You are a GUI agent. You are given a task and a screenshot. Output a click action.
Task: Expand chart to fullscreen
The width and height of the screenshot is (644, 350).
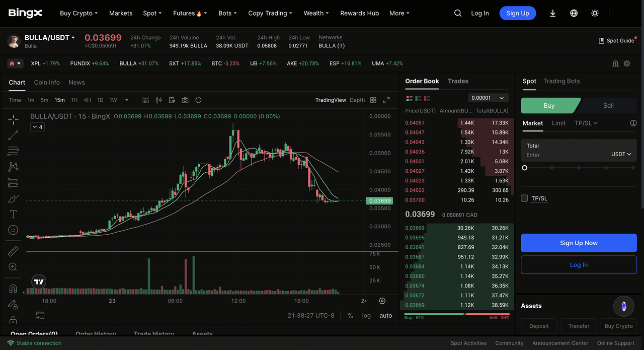click(x=386, y=100)
